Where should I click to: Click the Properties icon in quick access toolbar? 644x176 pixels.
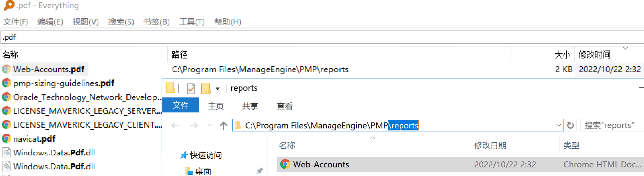[x=191, y=88]
